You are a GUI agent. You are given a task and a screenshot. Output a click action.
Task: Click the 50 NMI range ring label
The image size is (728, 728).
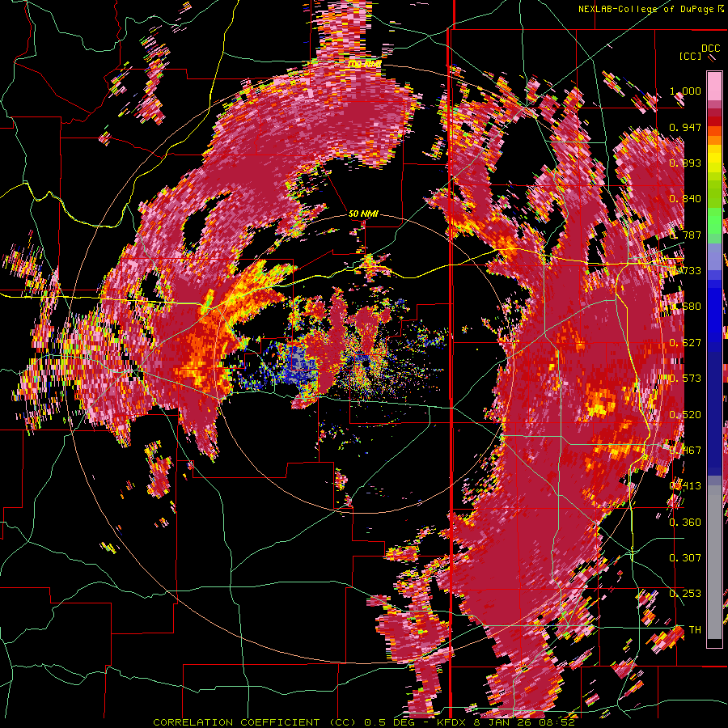tap(363, 214)
